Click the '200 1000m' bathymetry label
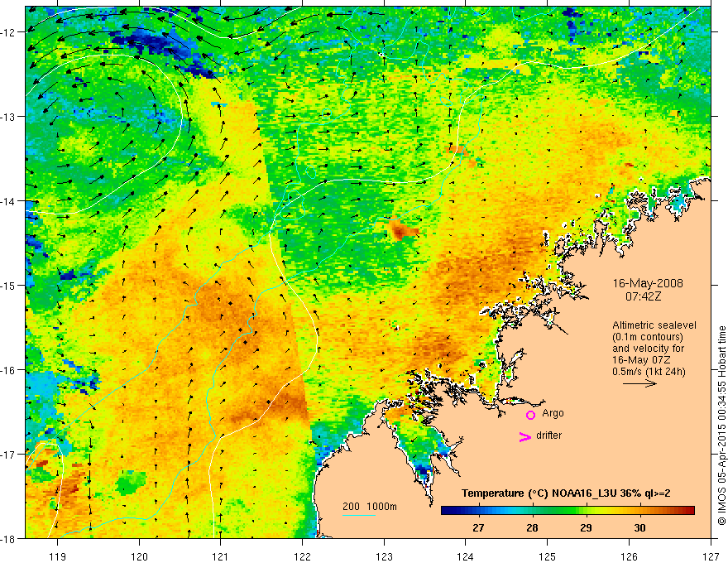Viewport: 728px width, 563px height. pyautogui.click(x=370, y=507)
